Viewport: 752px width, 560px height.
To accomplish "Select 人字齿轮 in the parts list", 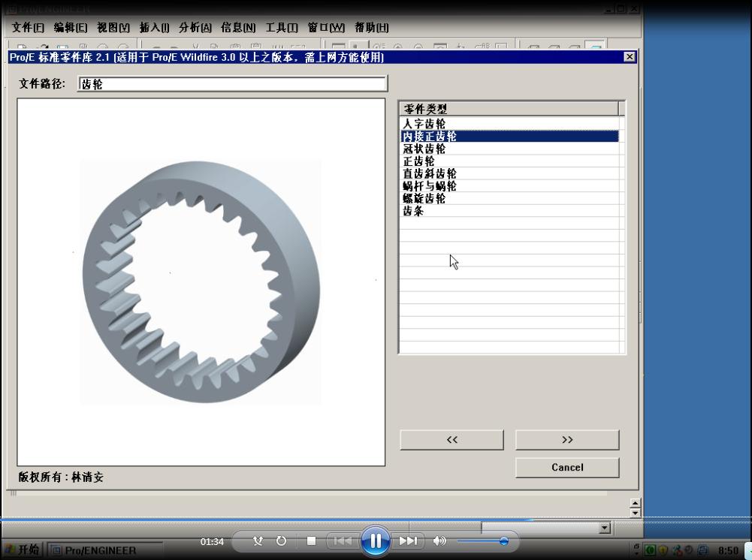I will (x=509, y=124).
